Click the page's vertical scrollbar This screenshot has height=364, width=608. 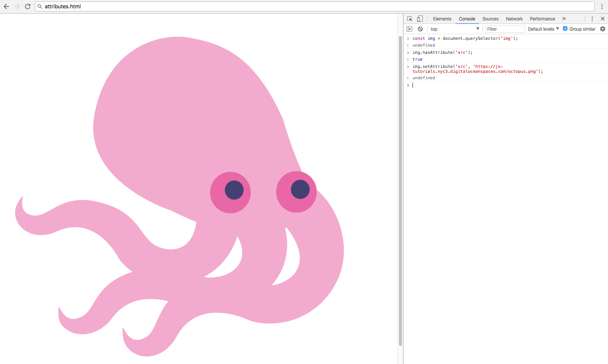400,190
